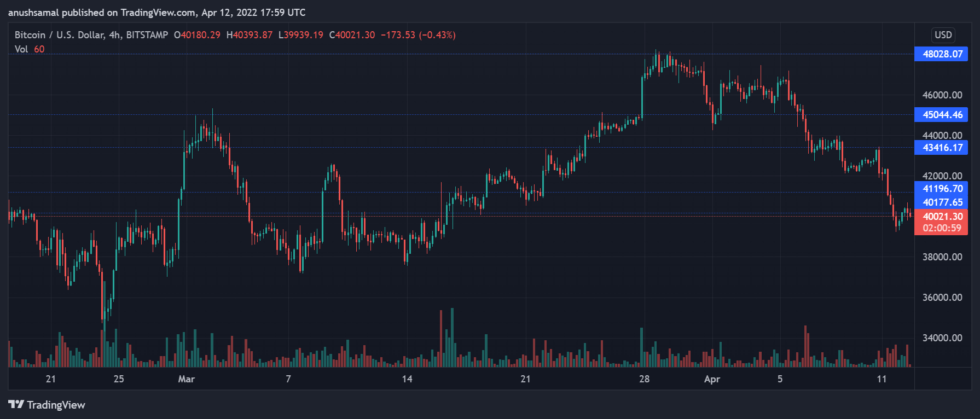Click the Mar date label on time axis
Viewport: 980px width, 419px height.
pyautogui.click(x=186, y=379)
